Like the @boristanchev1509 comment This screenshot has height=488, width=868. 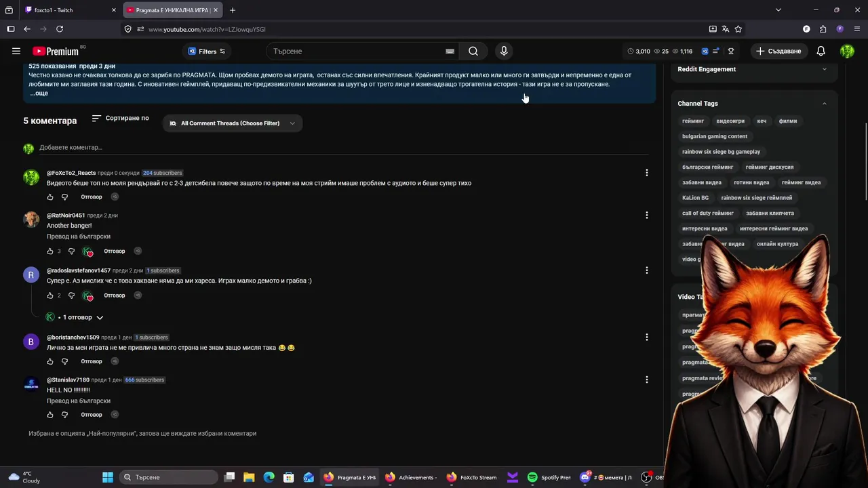click(x=50, y=361)
